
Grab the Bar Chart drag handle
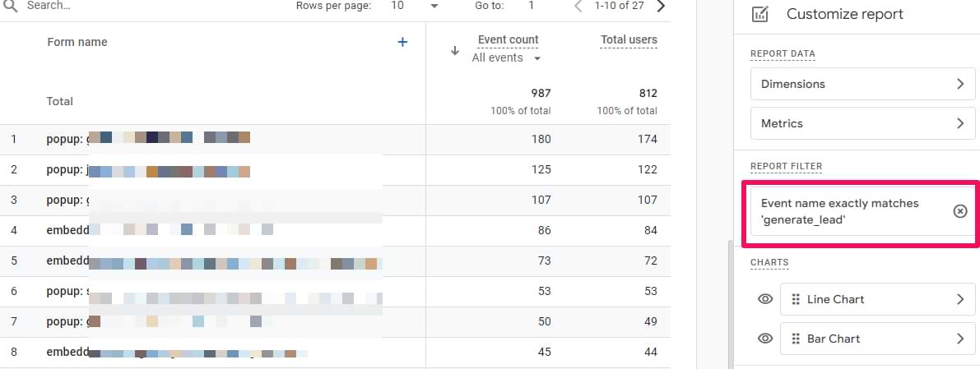[x=795, y=339]
